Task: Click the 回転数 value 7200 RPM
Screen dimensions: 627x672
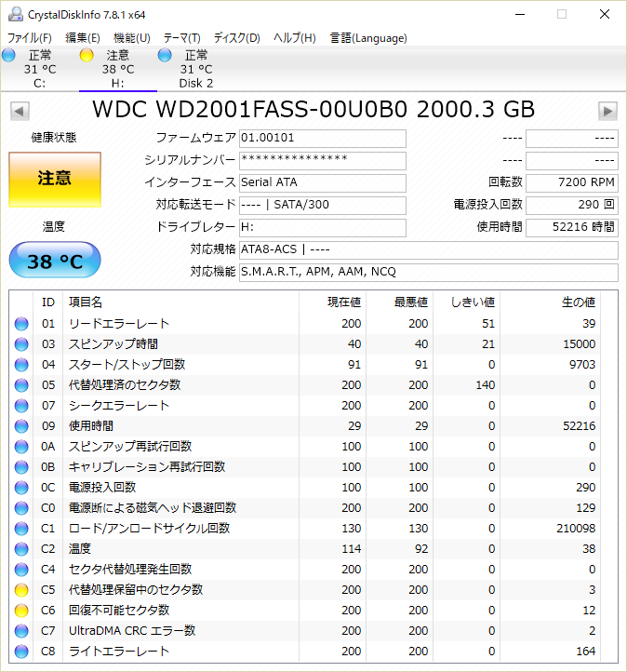Action: click(572, 183)
